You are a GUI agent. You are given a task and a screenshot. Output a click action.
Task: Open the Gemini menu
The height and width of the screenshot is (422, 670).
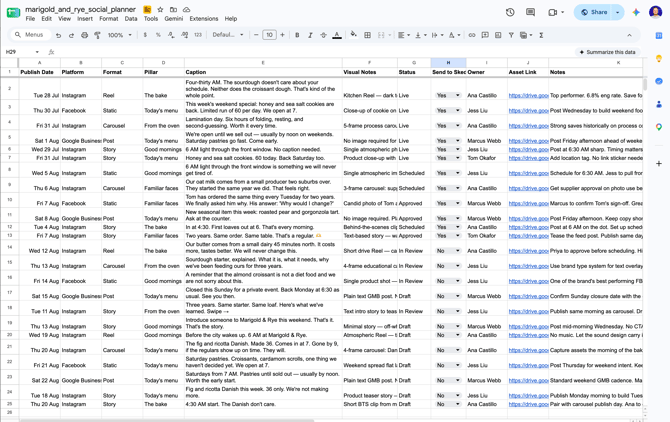point(173,19)
